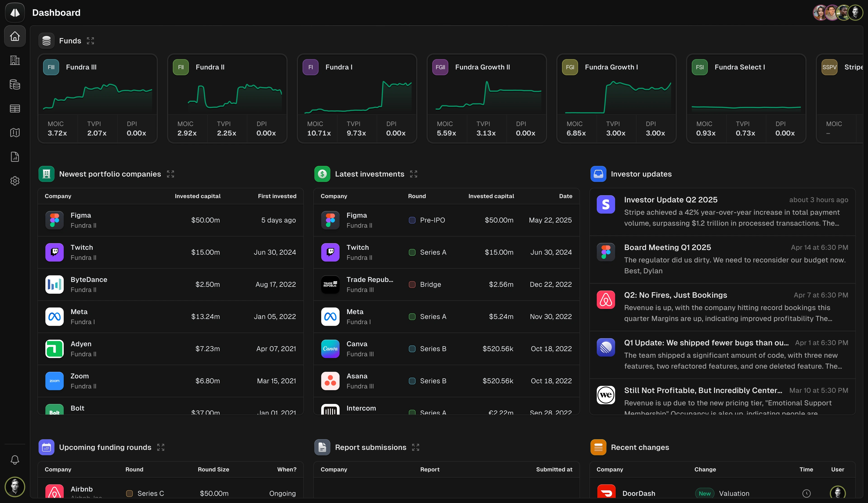This screenshot has width=868, height=503.
Task: Open the Home page from the sidebar
Action: 14,36
